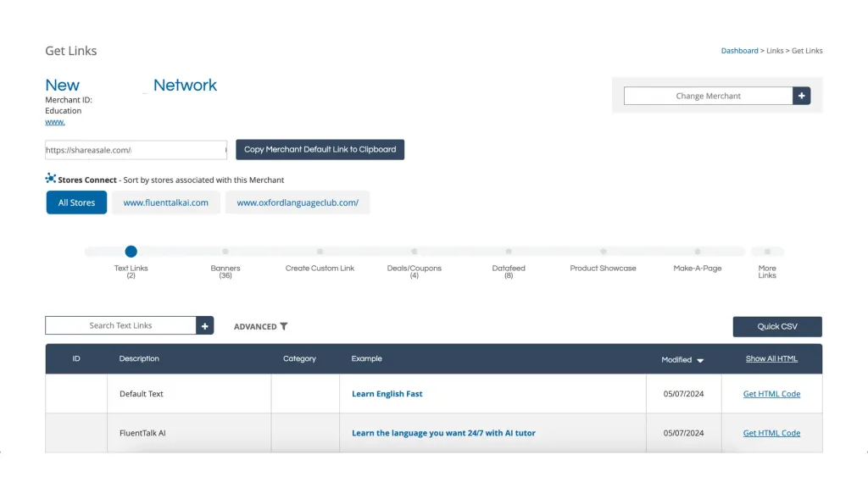
Task: Open the Learn English Fast example link
Action: pyautogui.click(x=387, y=394)
